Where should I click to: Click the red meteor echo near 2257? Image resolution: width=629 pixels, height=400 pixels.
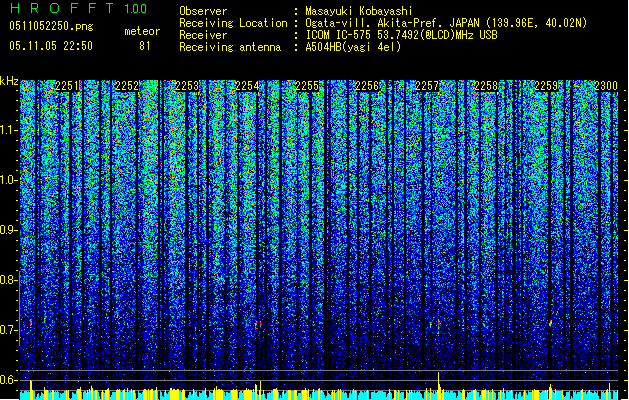pyautogui.click(x=438, y=323)
